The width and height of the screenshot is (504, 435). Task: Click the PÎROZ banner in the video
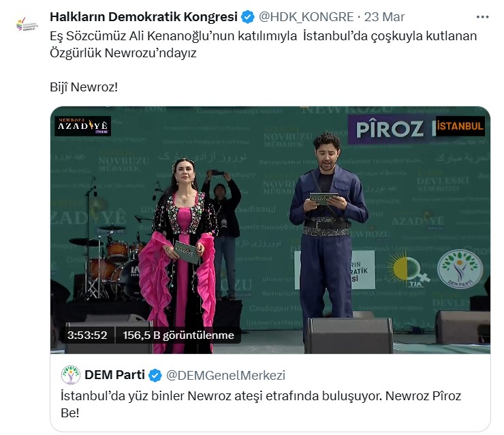click(392, 130)
